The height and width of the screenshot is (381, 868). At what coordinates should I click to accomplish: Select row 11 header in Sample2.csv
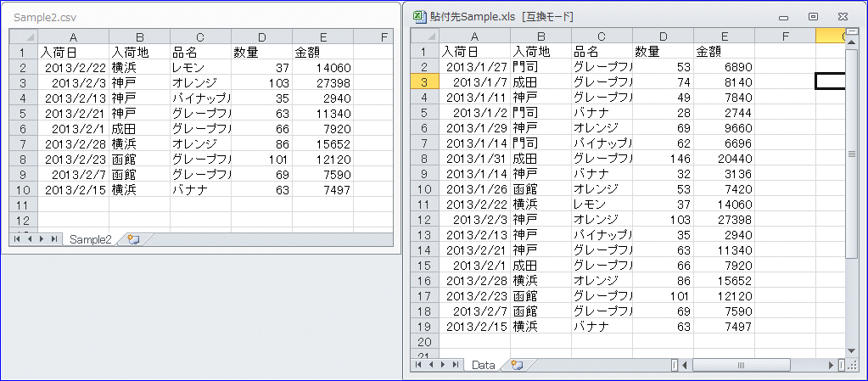[x=23, y=205]
